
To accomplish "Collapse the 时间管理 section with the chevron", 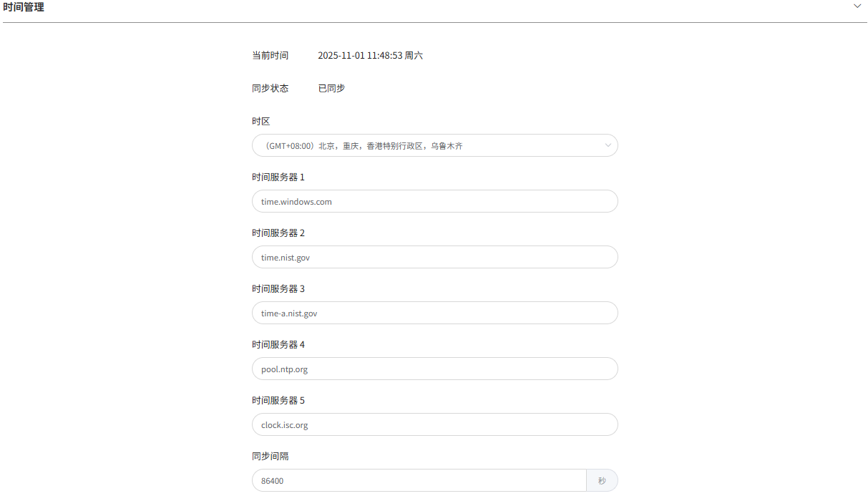I will pos(857,6).
